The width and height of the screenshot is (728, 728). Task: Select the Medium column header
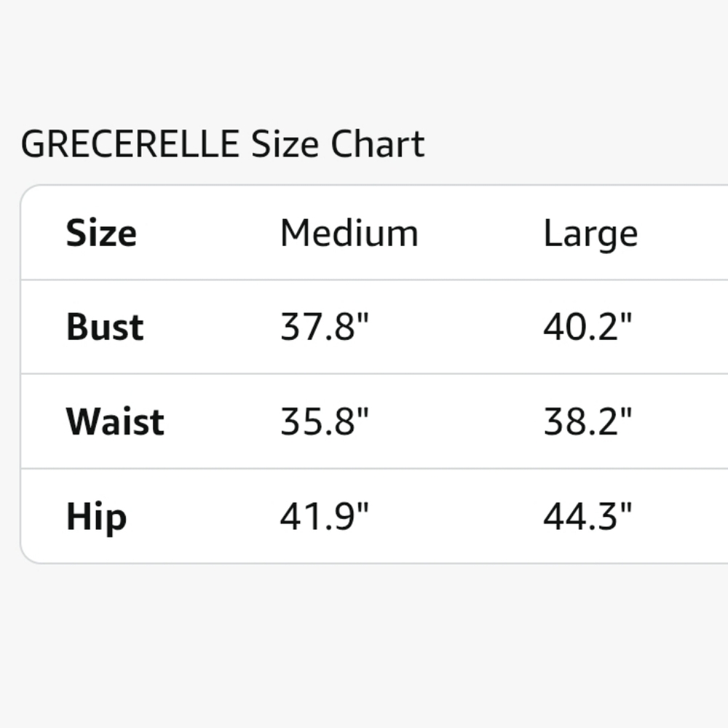[x=349, y=234]
